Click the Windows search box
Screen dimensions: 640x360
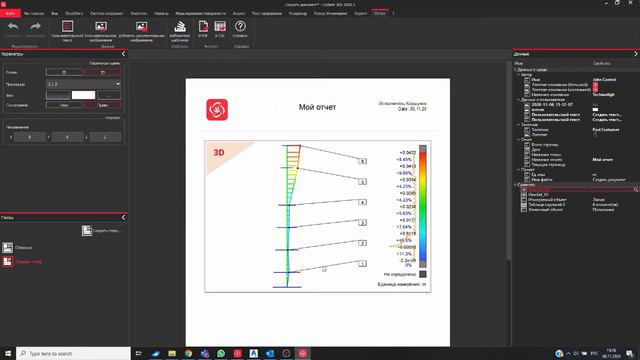[x=73, y=353]
